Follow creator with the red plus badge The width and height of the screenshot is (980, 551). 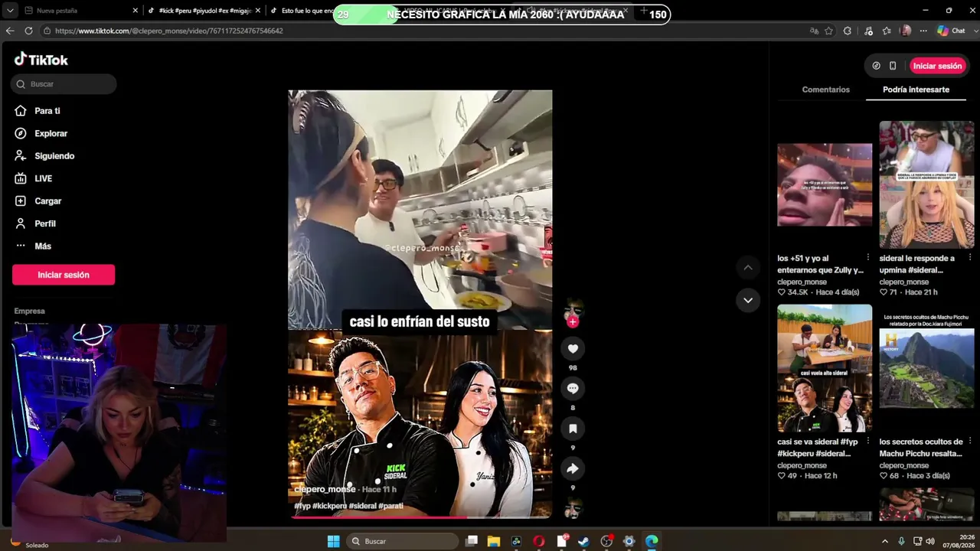[573, 322]
